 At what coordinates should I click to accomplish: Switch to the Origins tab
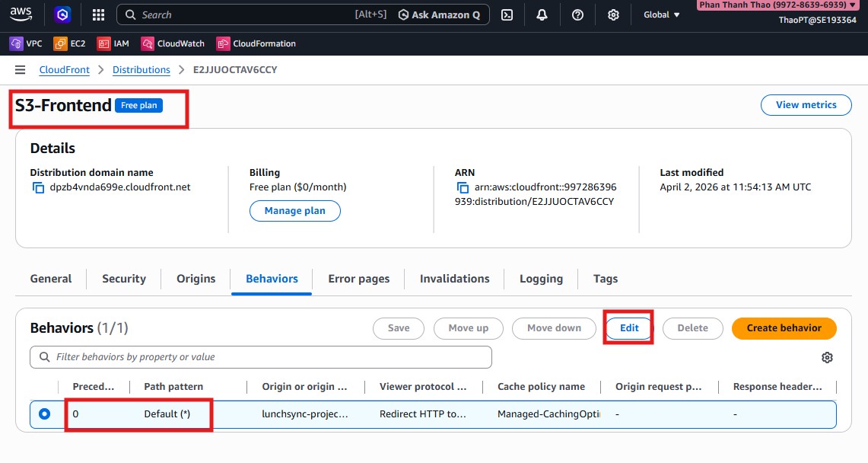pos(196,279)
